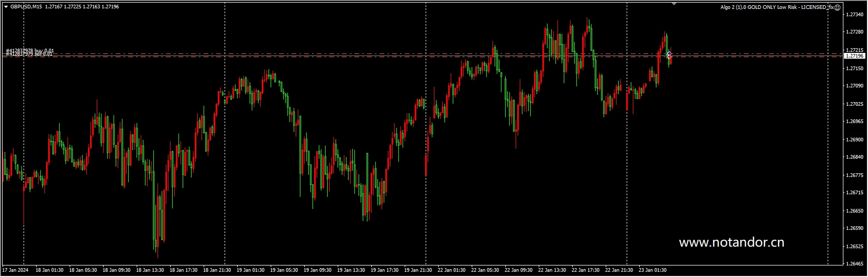Image resolution: width=868 pixels, height=277 pixels.
Task: Click the 18 Jan 13:30 time label
Action: pyautogui.click(x=150, y=270)
